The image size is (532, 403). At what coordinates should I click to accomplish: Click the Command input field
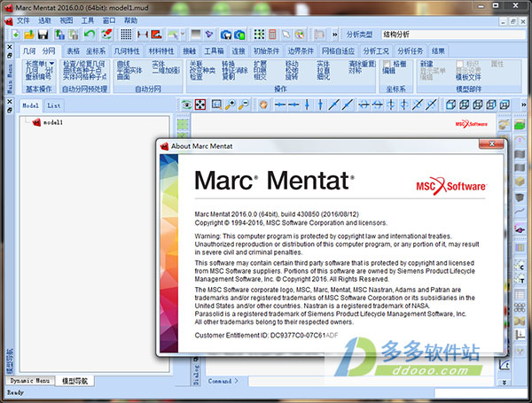372,381
